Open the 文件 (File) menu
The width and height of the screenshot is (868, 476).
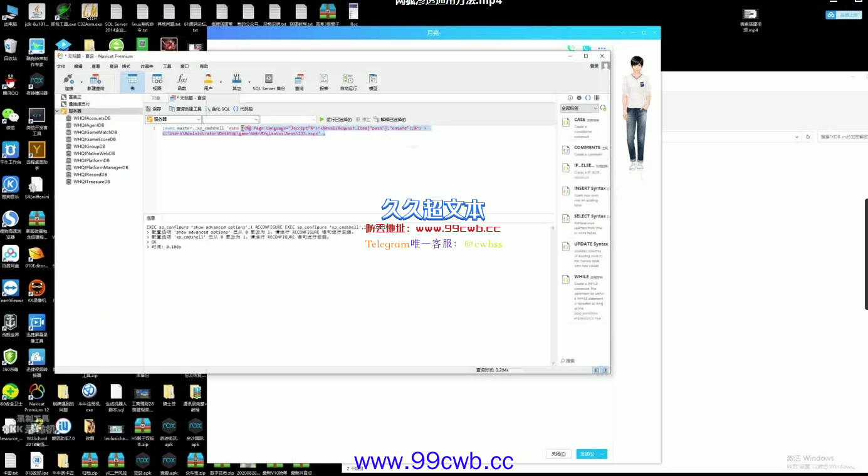(x=61, y=66)
